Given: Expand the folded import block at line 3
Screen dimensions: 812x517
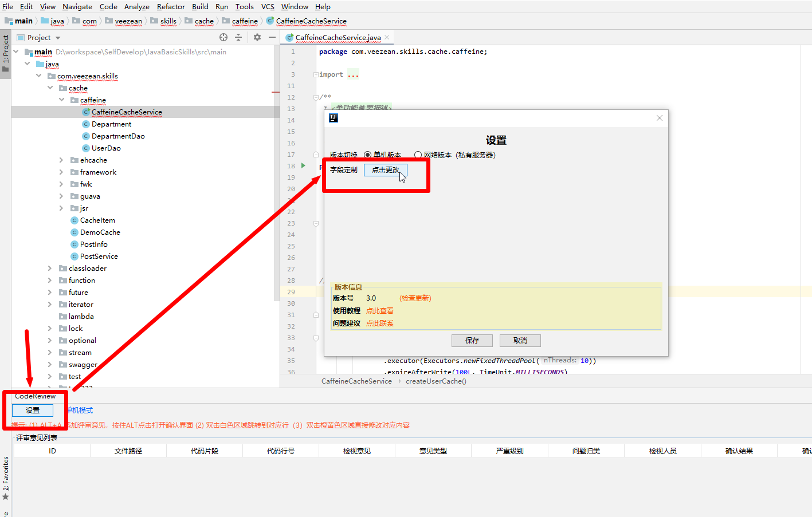Looking at the screenshot, I should pyautogui.click(x=316, y=74).
